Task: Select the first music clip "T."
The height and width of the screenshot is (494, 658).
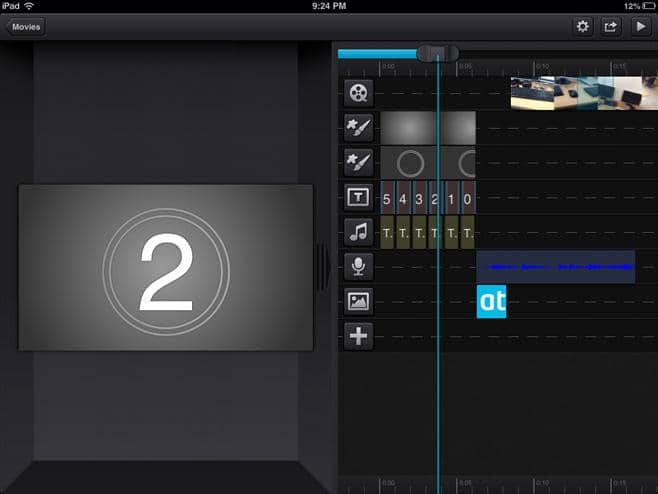Action: pyautogui.click(x=387, y=233)
